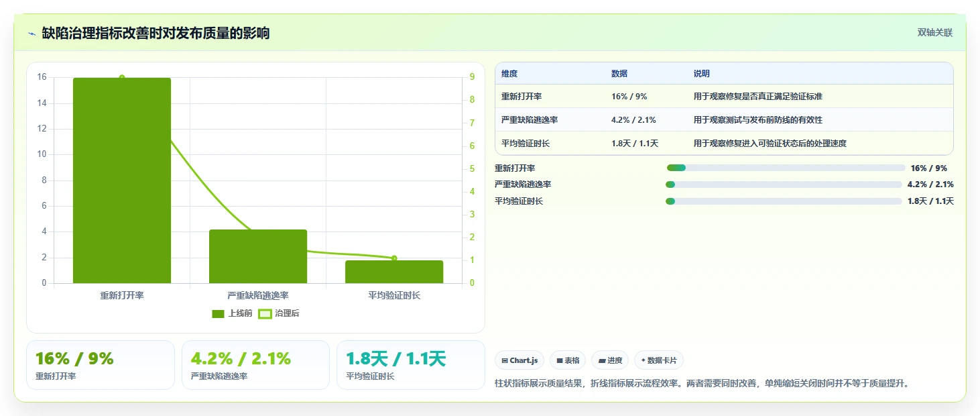Click the lightning icon beside the dashboard title
980x416 pixels.
(x=32, y=34)
